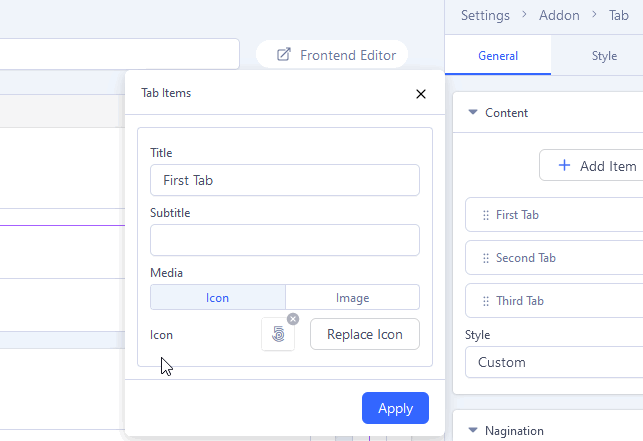
Task: Switch to the General tab
Action: 498,56
